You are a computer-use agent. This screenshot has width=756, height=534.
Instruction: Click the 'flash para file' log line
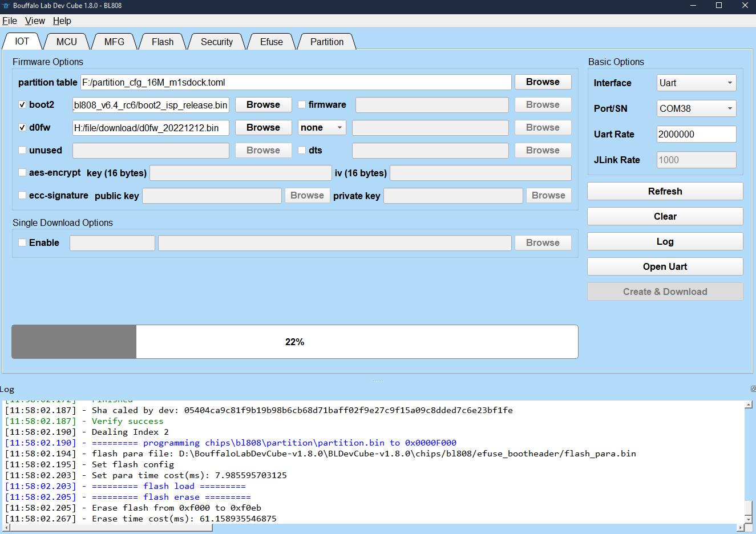(321, 454)
